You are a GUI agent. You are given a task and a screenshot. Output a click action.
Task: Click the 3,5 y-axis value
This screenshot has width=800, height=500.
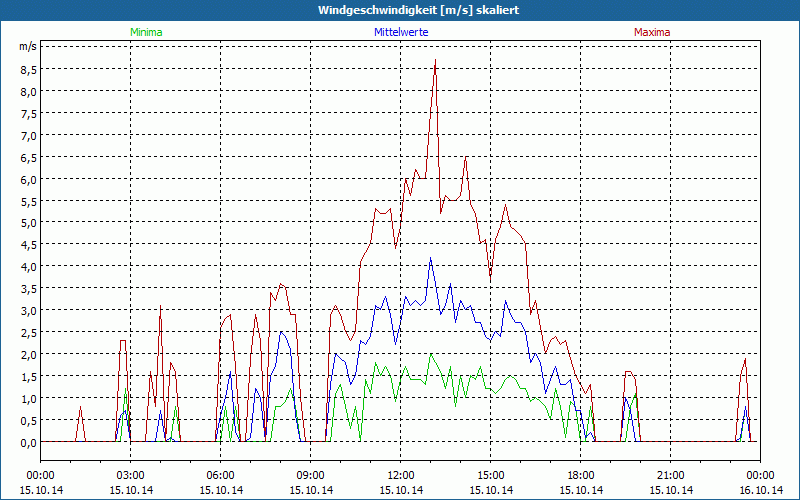coord(29,289)
